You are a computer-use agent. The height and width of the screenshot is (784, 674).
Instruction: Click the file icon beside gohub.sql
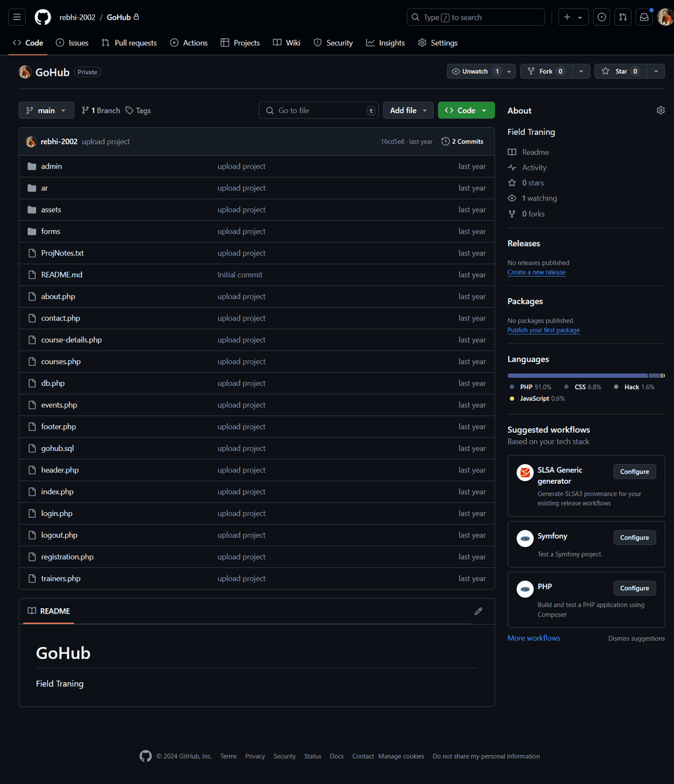tap(32, 448)
